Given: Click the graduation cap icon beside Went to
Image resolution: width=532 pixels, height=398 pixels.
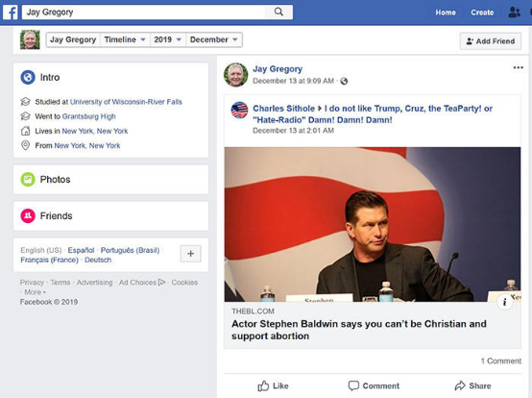Looking at the screenshot, I should 25,116.
